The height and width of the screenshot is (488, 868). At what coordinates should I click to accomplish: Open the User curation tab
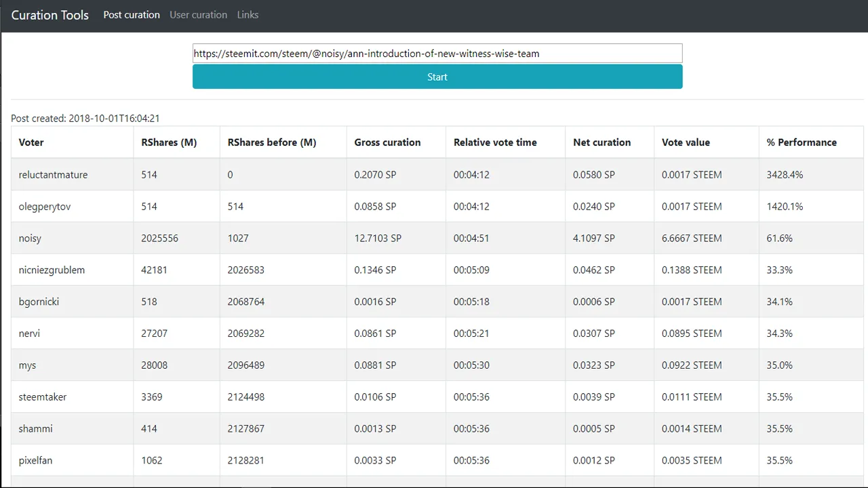click(198, 15)
